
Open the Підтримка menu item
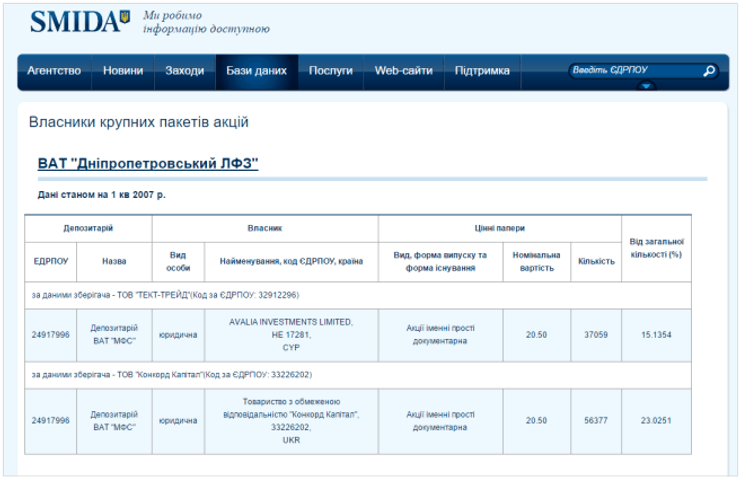482,71
